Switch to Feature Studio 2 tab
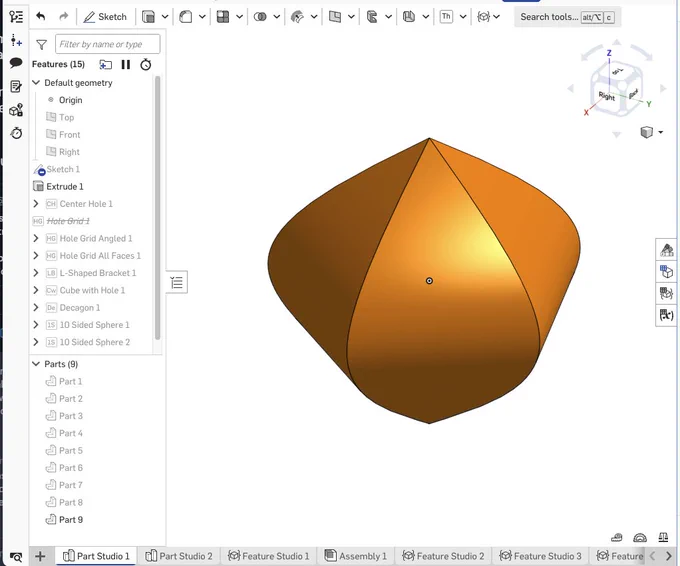Viewport: 680px width, 566px height. click(x=443, y=556)
